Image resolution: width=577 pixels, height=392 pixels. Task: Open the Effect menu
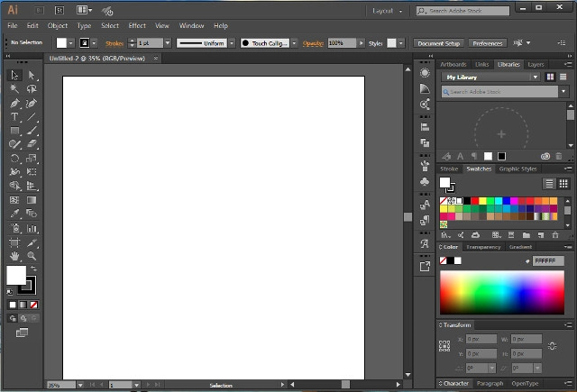pyautogui.click(x=137, y=26)
